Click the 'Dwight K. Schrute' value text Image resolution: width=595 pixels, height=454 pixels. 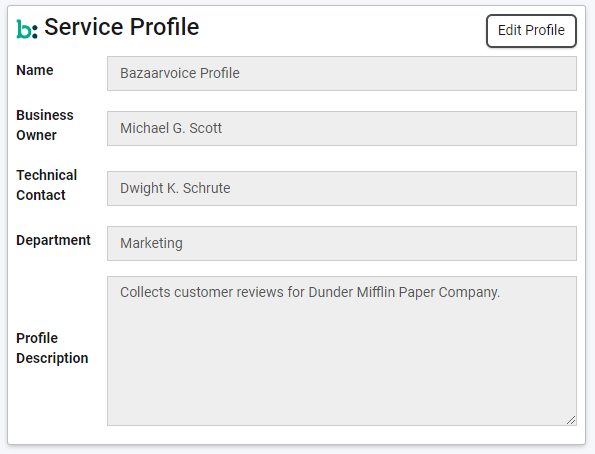coord(175,188)
